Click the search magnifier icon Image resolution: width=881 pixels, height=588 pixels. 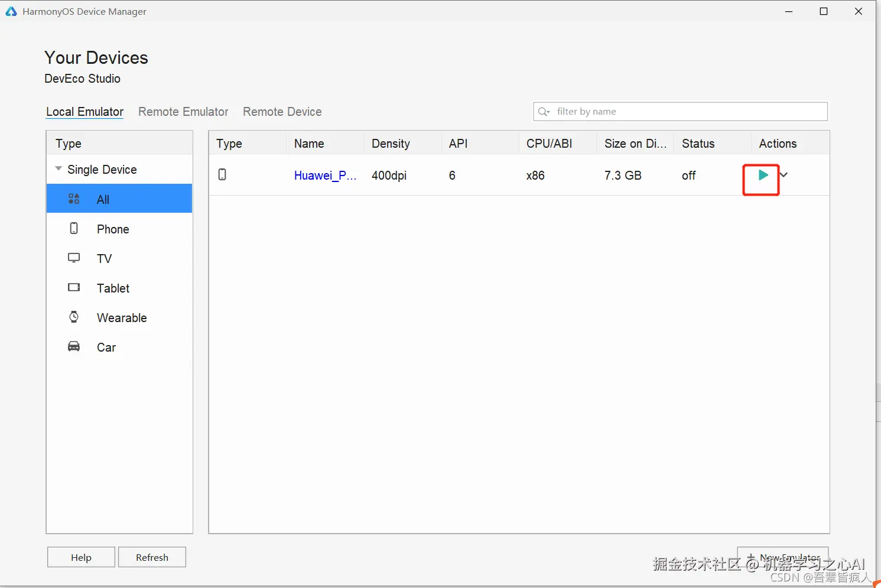point(544,112)
